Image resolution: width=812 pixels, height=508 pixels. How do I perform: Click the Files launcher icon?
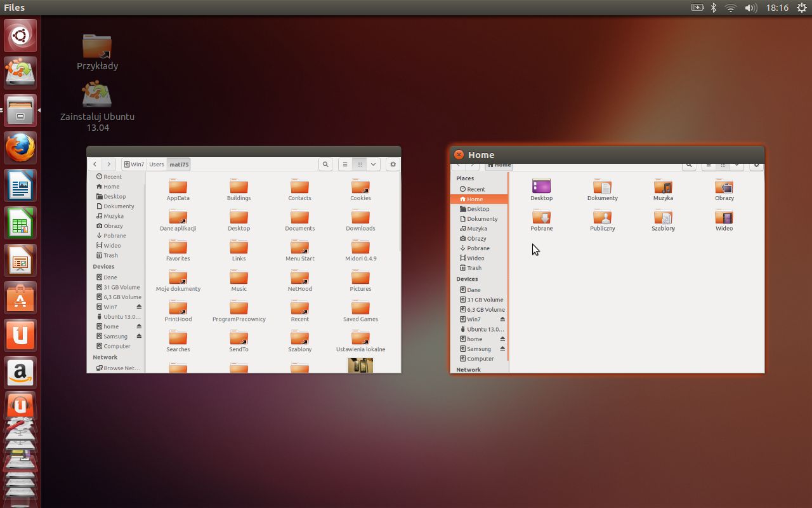[x=21, y=110]
